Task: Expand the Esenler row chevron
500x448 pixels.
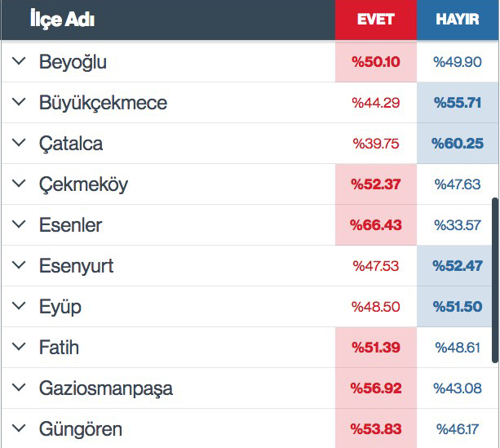Action: click(19, 224)
